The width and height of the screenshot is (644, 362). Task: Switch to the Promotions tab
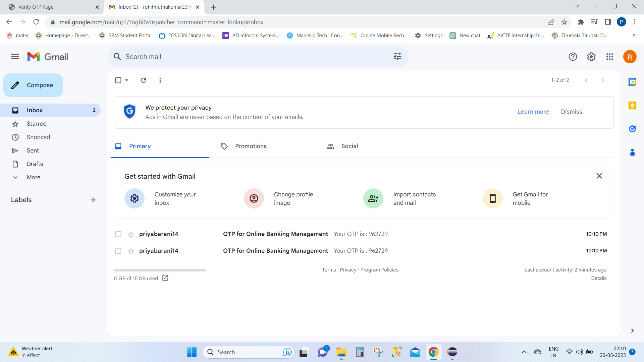(x=251, y=146)
